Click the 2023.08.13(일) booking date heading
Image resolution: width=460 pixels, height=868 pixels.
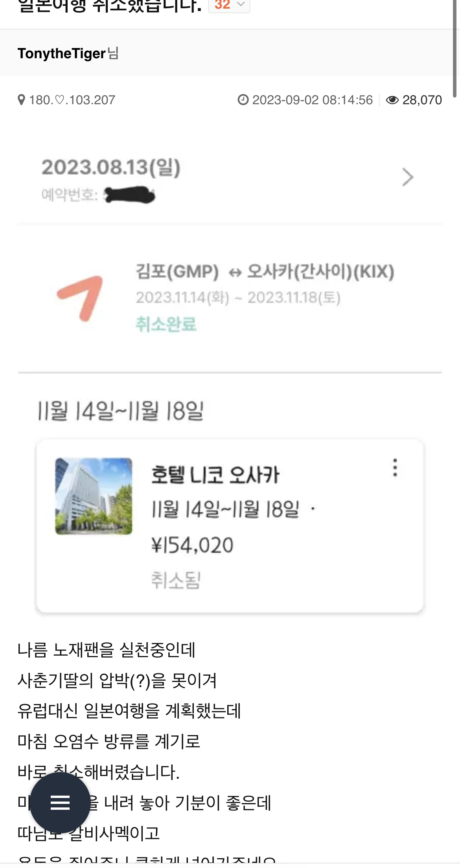tap(111, 167)
